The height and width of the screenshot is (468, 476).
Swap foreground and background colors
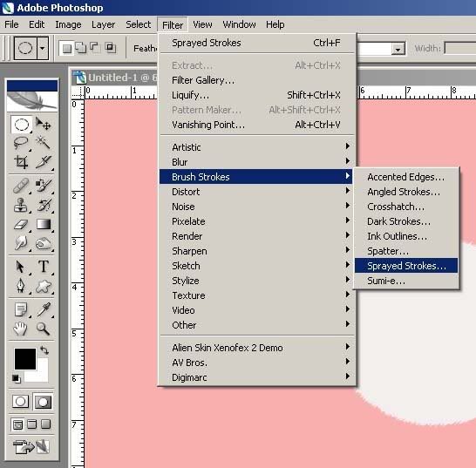point(44,350)
